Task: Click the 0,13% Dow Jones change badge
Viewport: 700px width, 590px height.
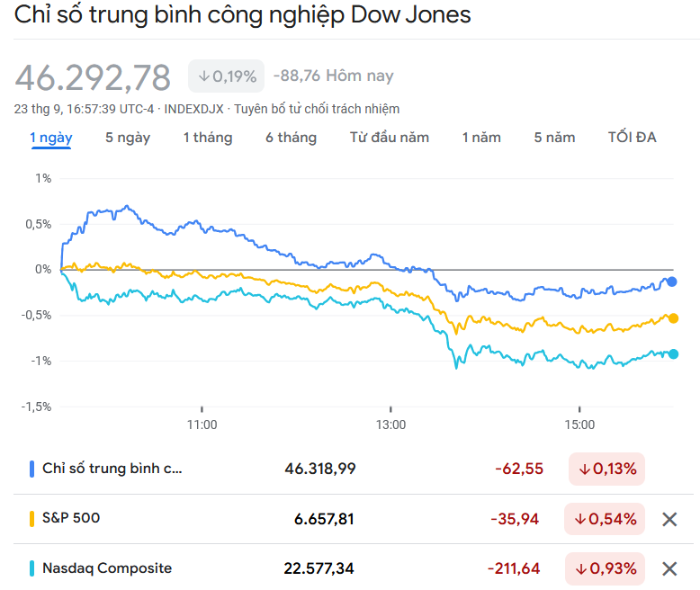Action: coord(606,469)
